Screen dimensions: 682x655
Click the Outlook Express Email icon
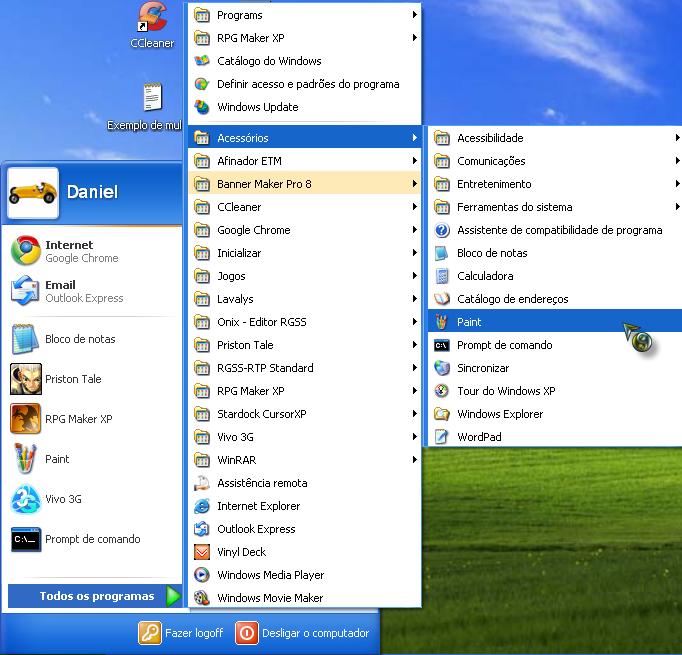[26, 291]
